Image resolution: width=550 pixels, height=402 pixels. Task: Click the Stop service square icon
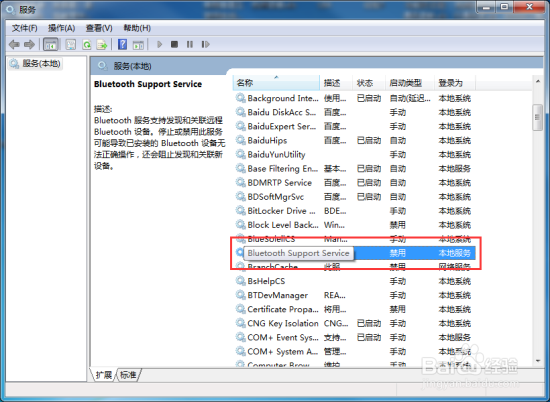[x=174, y=44]
